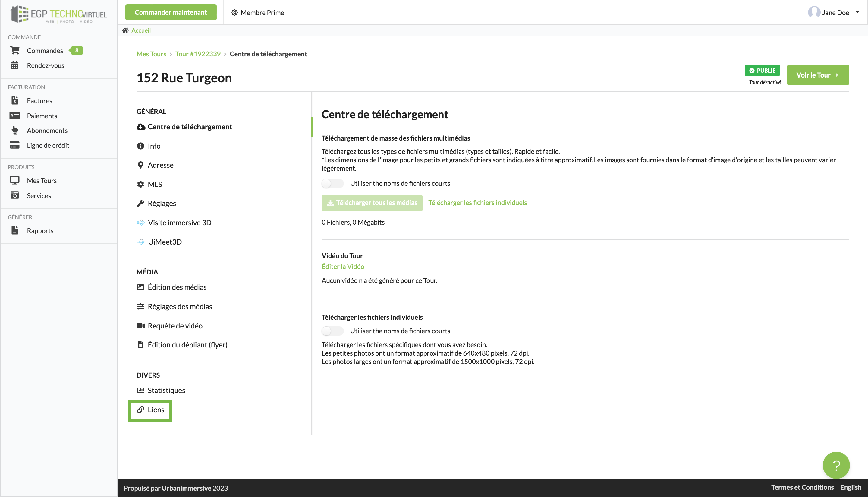Select the Centre de téléchargement cloud icon
This screenshot has width=868, height=497.
click(141, 127)
